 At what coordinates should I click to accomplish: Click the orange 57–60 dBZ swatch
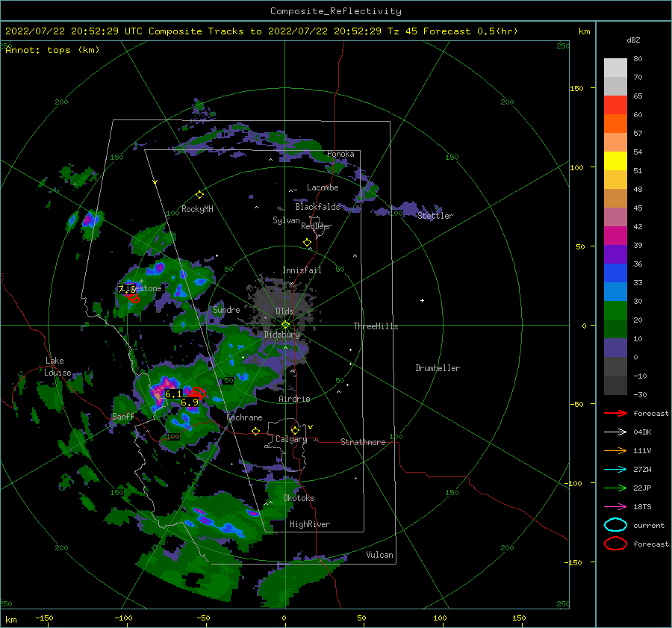(x=615, y=124)
